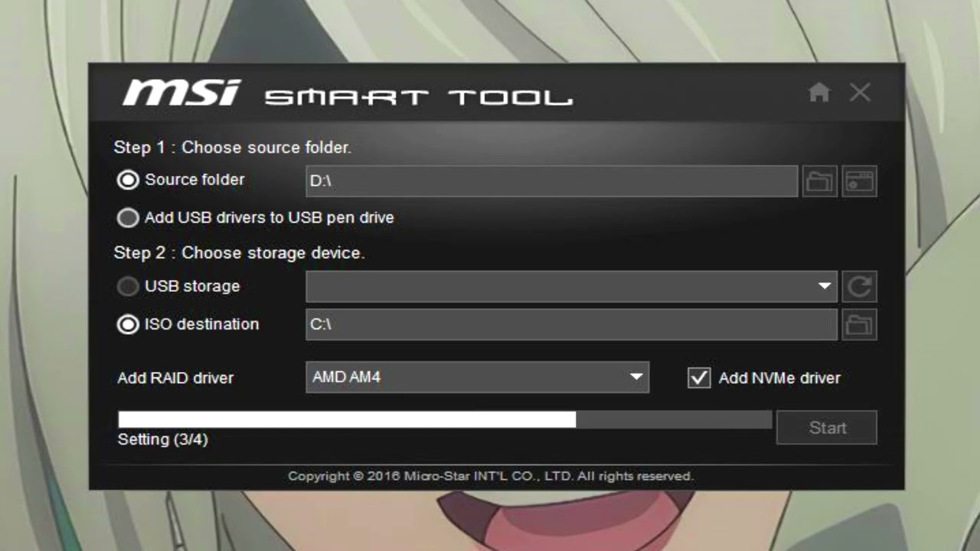Click the 'SMART TOOL' title text

(419, 97)
